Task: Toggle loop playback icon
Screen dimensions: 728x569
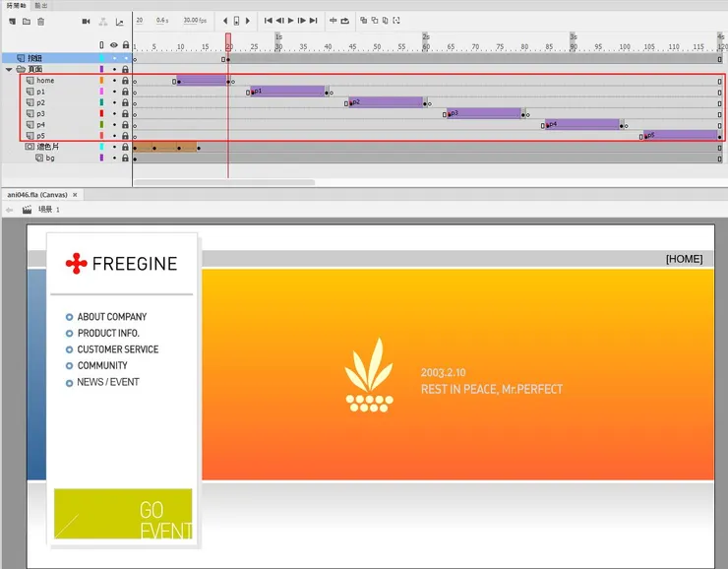Action: [345, 21]
